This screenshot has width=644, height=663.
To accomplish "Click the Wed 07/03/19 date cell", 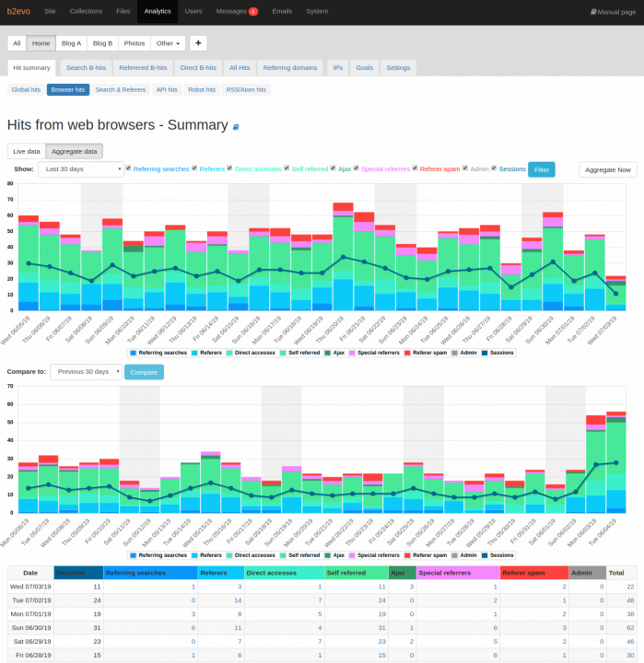I will click(30, 587).
